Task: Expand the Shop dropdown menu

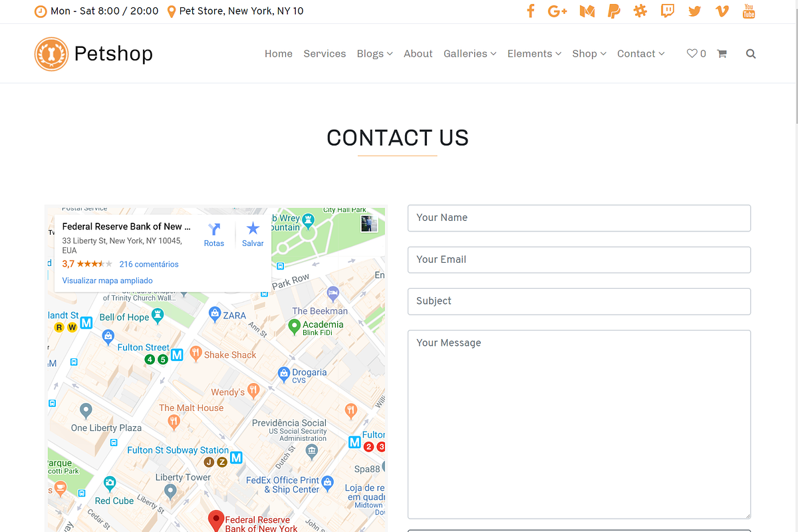Action: (x=589, y=54)
